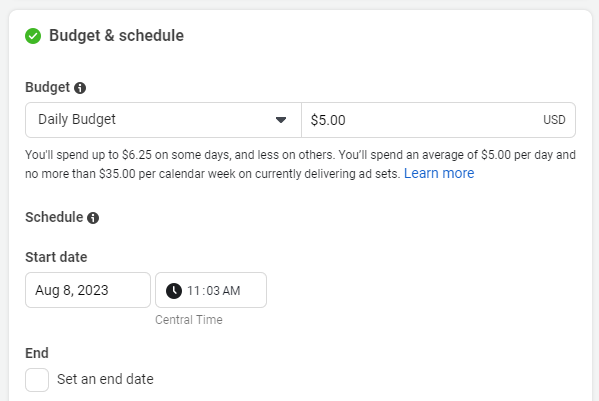The image size is (599, 401).
Task: Open the Aug 8, 2023 start date picker
Action: 88,290
